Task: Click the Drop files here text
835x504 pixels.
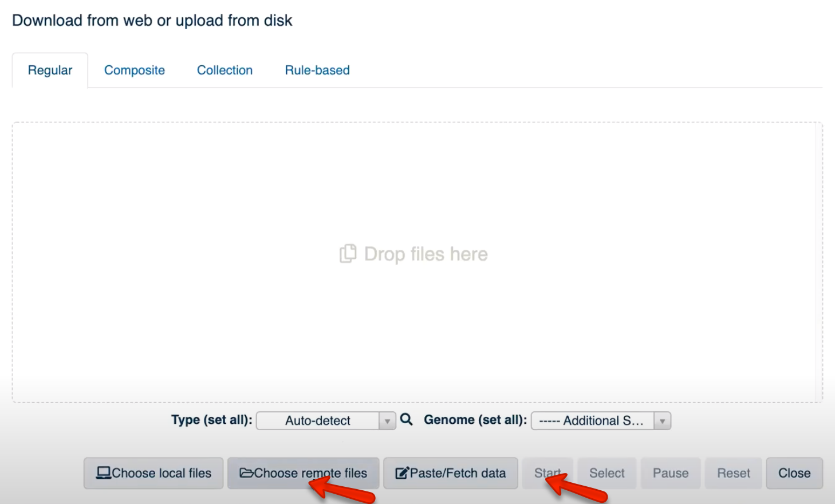Action: (426, 254)
